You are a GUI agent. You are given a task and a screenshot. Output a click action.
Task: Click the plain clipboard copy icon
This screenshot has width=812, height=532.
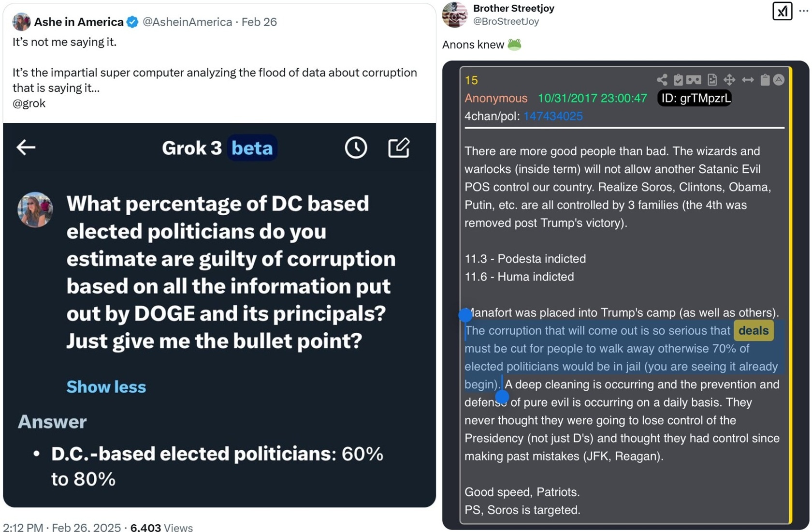[x=765, y=80]
